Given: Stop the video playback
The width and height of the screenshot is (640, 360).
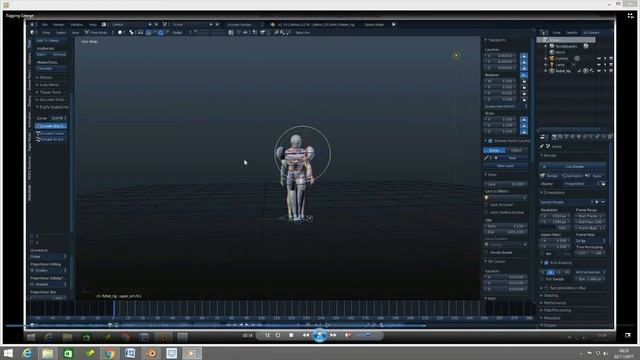Looking at the screenshot, I should click(x=291, y=336).
